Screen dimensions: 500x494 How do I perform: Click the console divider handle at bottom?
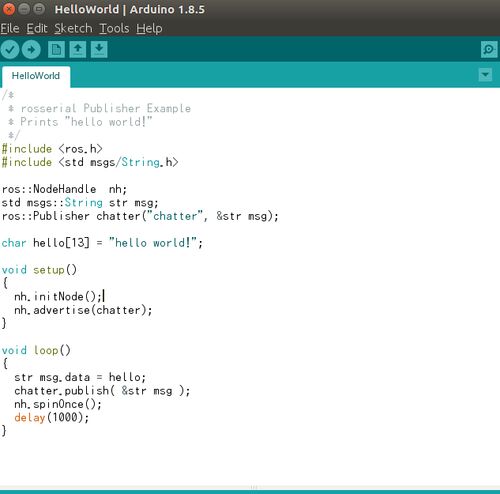(254, 487)
